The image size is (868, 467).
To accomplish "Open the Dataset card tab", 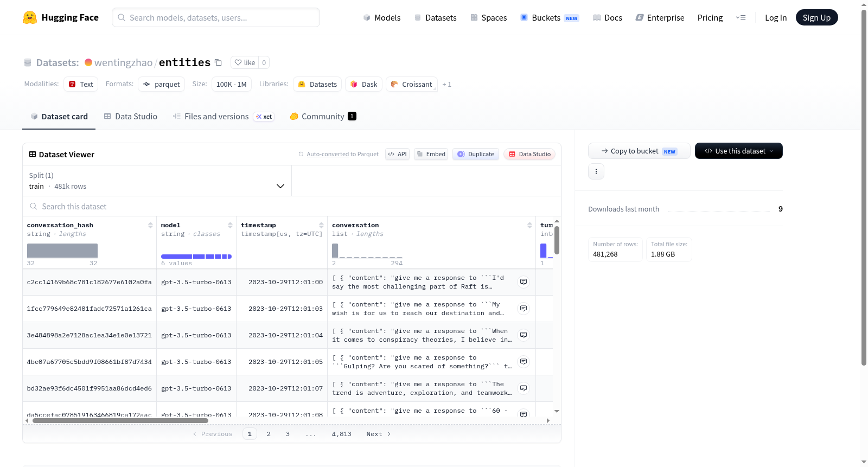I will pyautogui.click(x=59, y=117).
